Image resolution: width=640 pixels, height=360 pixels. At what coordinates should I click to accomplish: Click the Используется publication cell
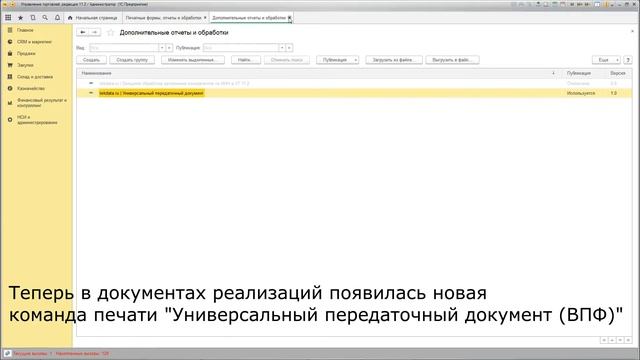tap(581, 93)
